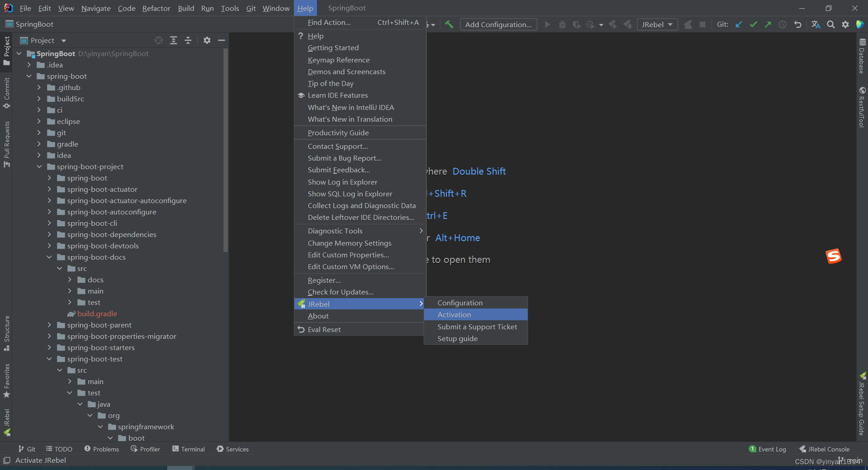Expand the .github folder
This screenshot has height=470, width=868.
coord(39,87)
